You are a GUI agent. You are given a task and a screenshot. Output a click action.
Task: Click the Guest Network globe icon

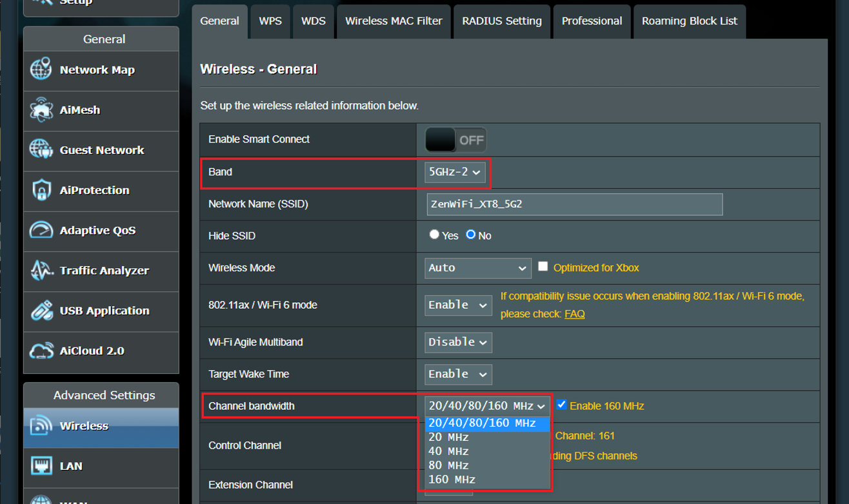tap(41, 150)
